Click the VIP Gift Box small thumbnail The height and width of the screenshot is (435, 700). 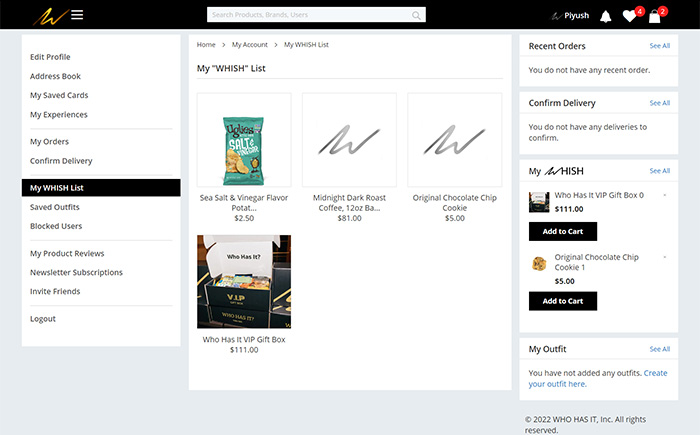(539, 202)
